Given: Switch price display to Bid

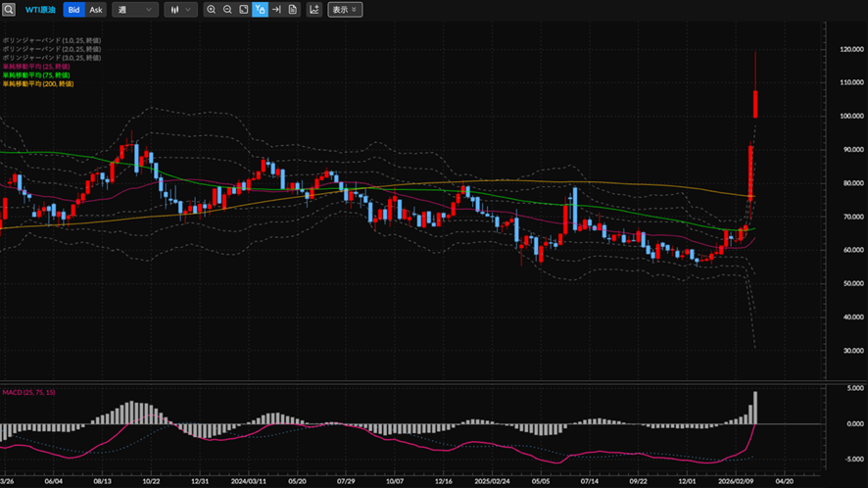Looking at the screenshot, I should (73, 10).
